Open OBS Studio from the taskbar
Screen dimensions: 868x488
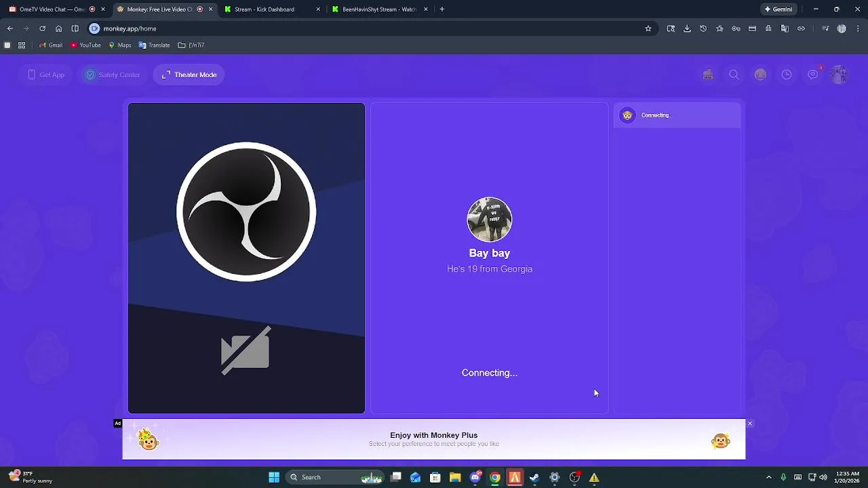pos(574,477)
